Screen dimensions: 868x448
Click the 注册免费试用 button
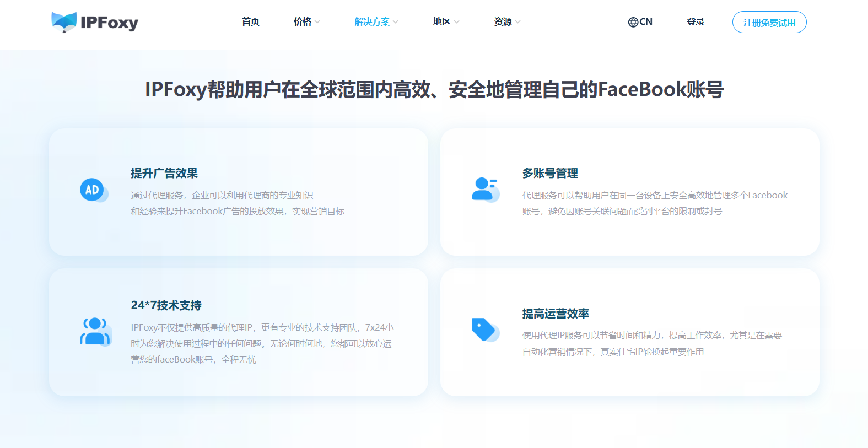click(769, 22)
